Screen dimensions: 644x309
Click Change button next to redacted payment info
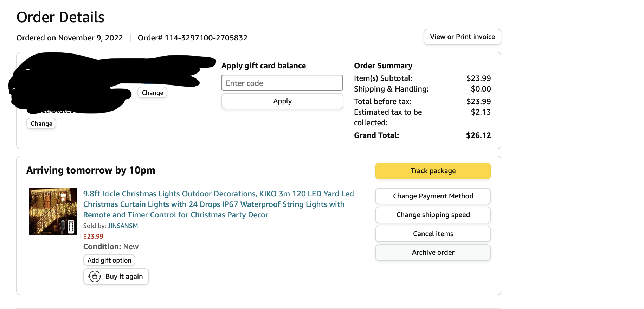pos(153,93)
